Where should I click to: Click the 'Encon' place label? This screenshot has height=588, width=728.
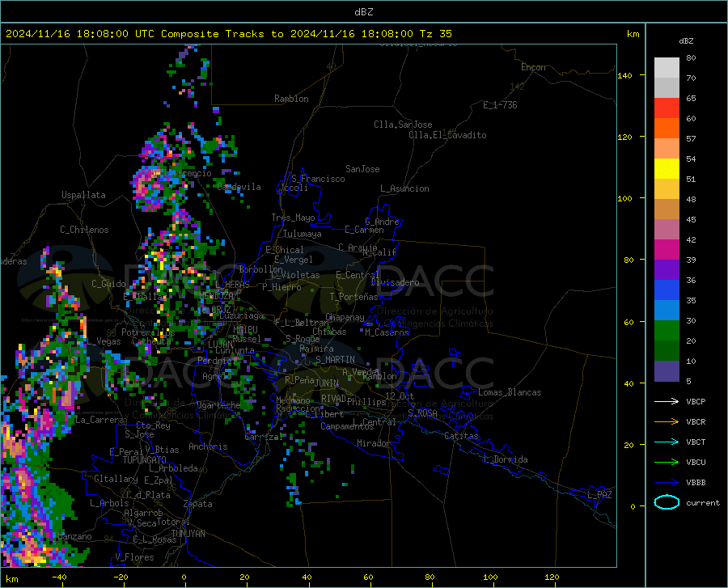pos(533,67)
